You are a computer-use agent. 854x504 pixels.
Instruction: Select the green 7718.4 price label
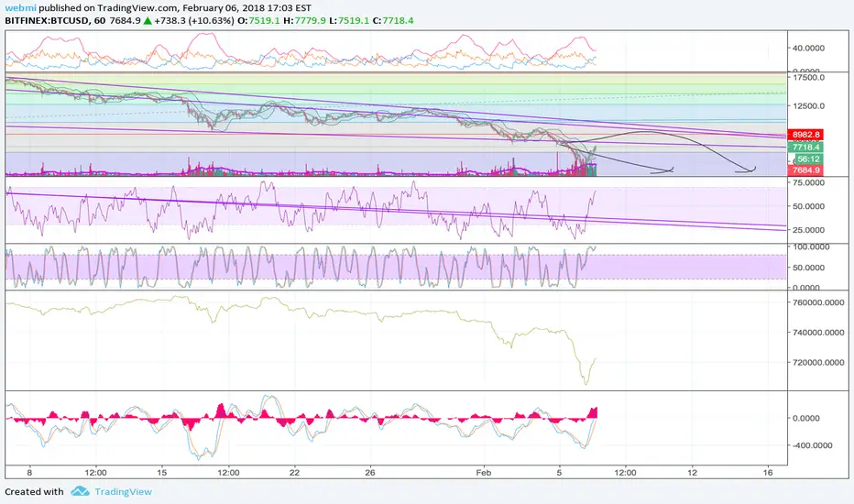pos(805,148)
